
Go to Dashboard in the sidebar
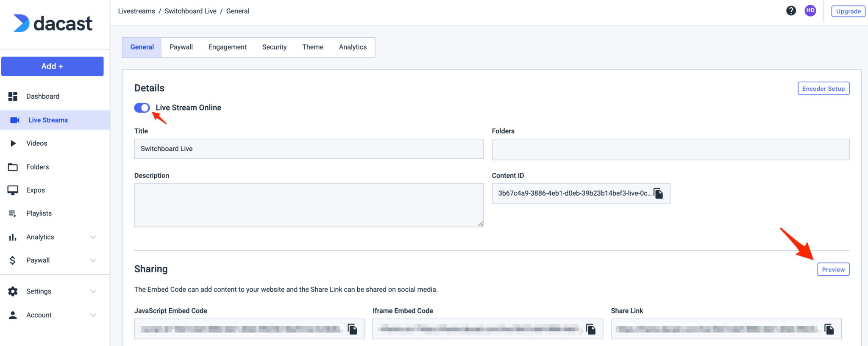coord(42,97)
